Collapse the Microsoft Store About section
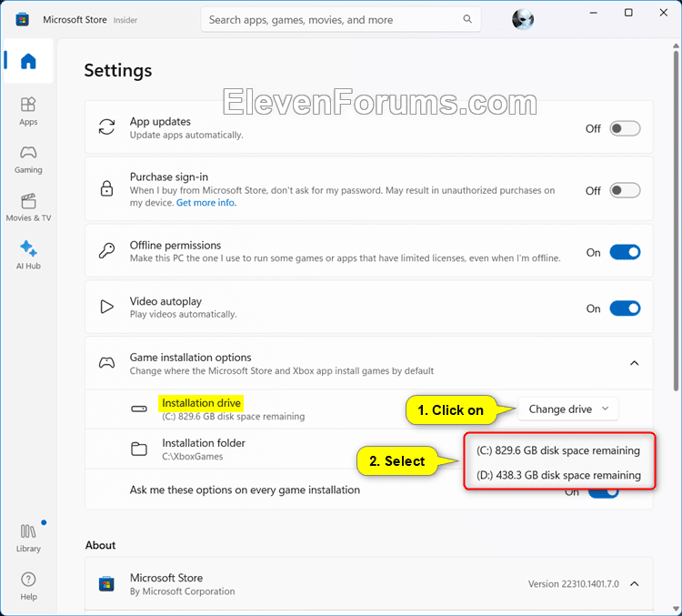 tap(634, 584)
